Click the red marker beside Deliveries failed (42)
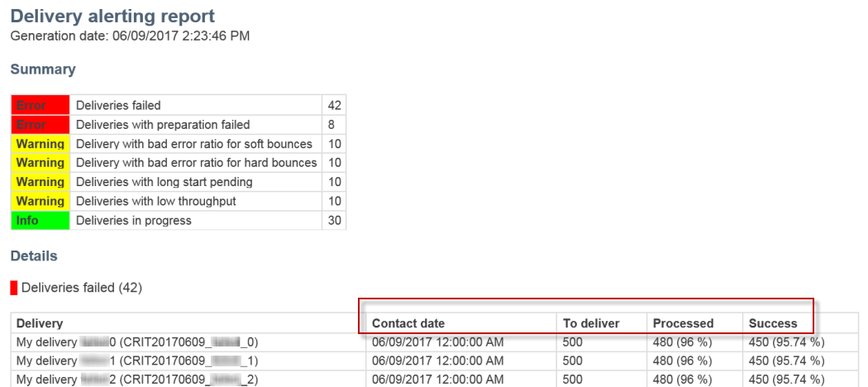868x387 pixels. point(14,288)
